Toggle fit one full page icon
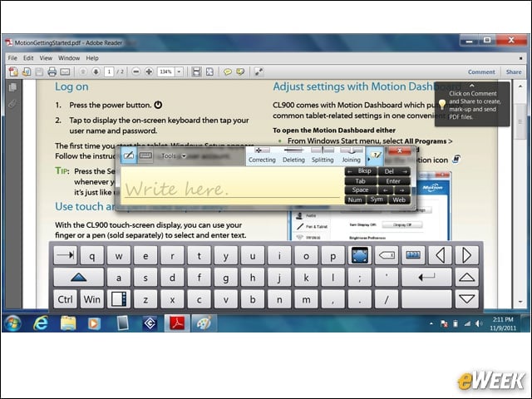Viewport: 532px width, 399px height. click(x=209, y=71)
